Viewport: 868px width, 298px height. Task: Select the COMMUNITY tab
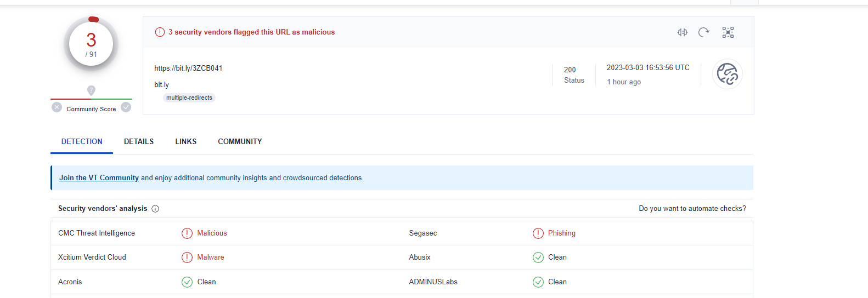point(240,141)
